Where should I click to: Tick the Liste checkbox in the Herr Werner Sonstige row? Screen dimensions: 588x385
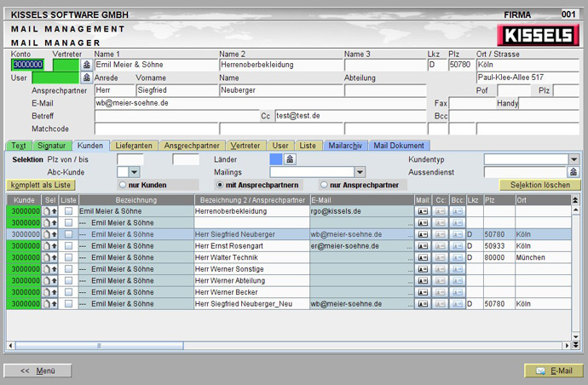[68, 269]
